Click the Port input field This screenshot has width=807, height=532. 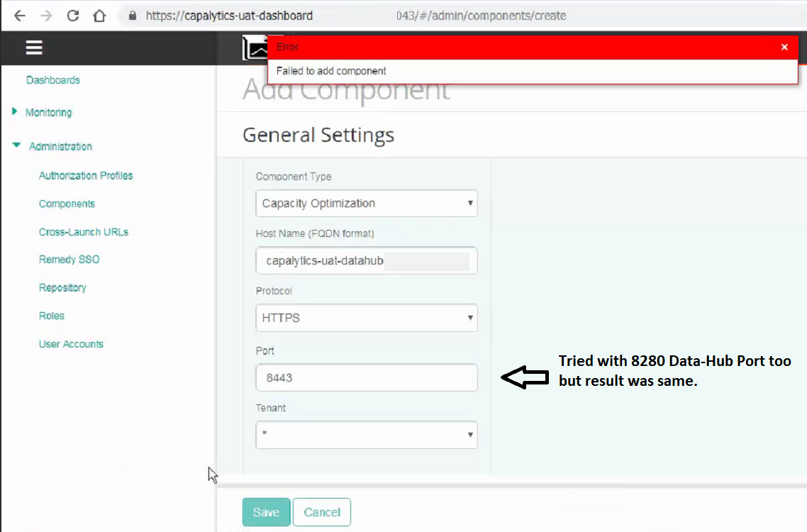[x=366, y=378]
